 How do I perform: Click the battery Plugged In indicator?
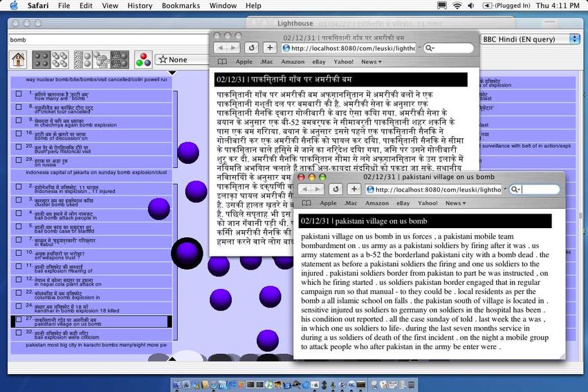pos(506,6)
